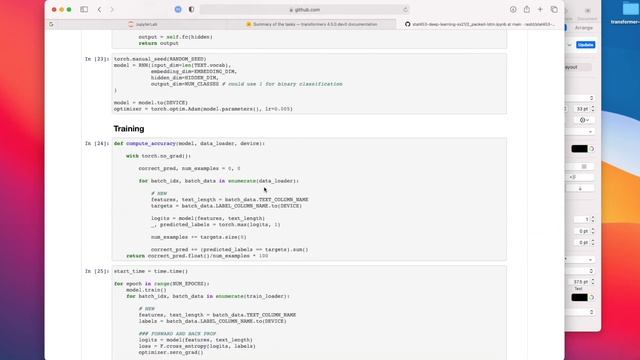Open the font popup above 33 pt
Screen dimensions: 640x360
pyautogui.click(x=580, y=98)
